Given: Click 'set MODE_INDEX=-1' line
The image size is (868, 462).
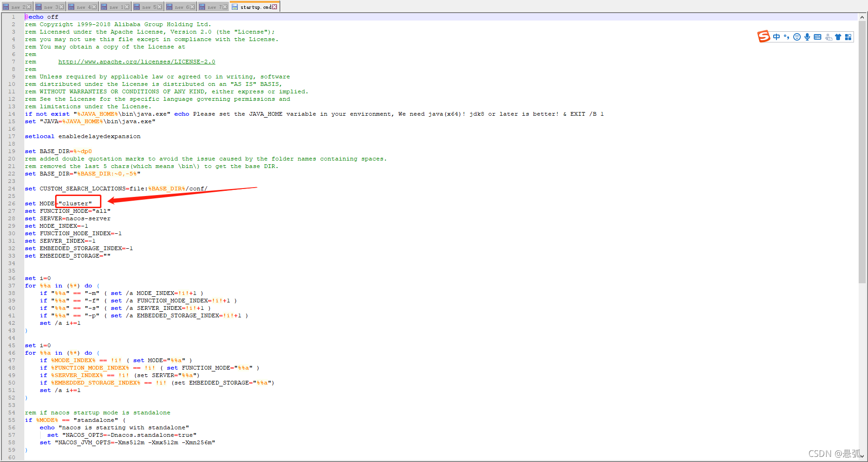Looking at the screenshot, I should tap(57, 226).
